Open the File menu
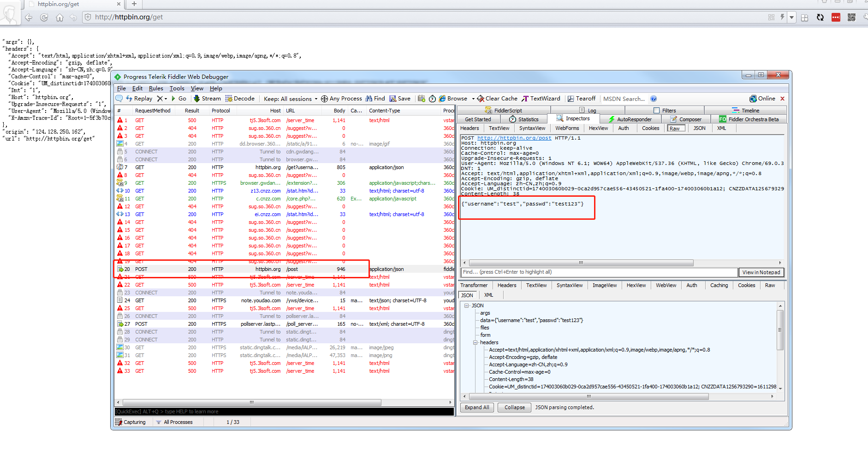Screen dimensions: 868x452 [121, 88]
